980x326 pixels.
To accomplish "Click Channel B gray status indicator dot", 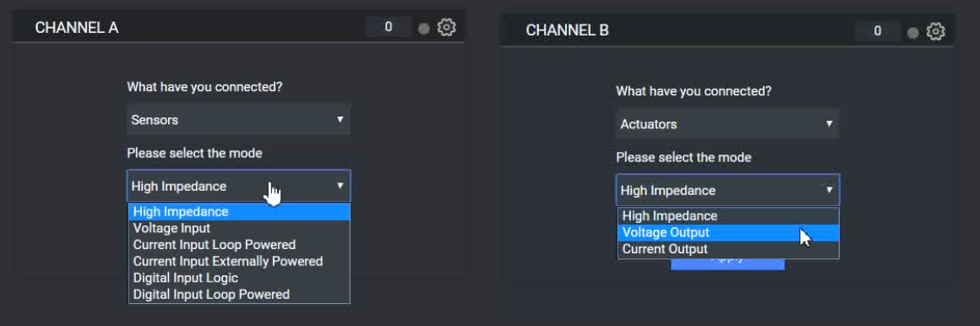I will 912,32.
